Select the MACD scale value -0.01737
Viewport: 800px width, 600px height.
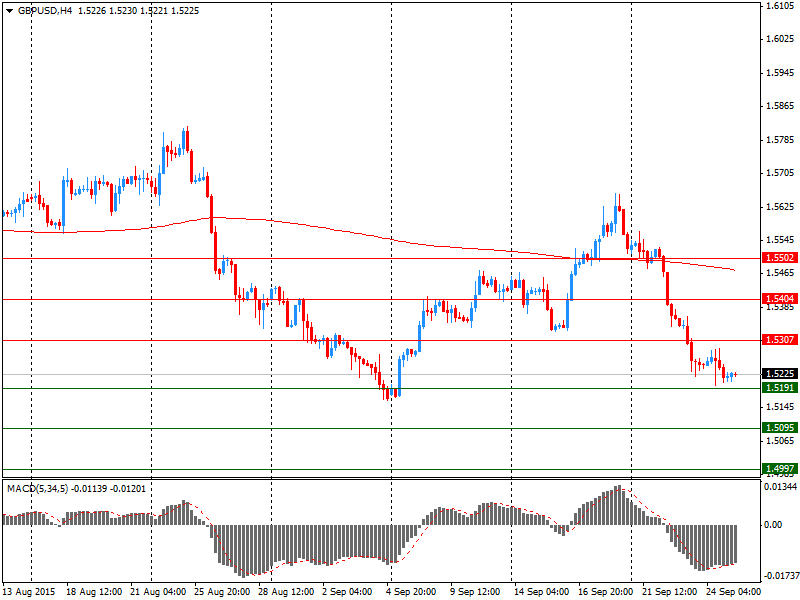tap(781, 576)
